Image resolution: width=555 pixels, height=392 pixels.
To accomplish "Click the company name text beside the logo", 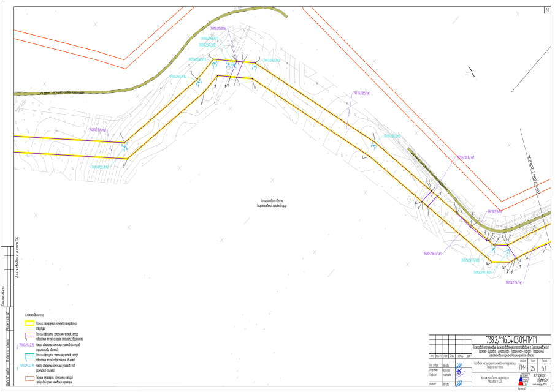I will pos(540,379).
